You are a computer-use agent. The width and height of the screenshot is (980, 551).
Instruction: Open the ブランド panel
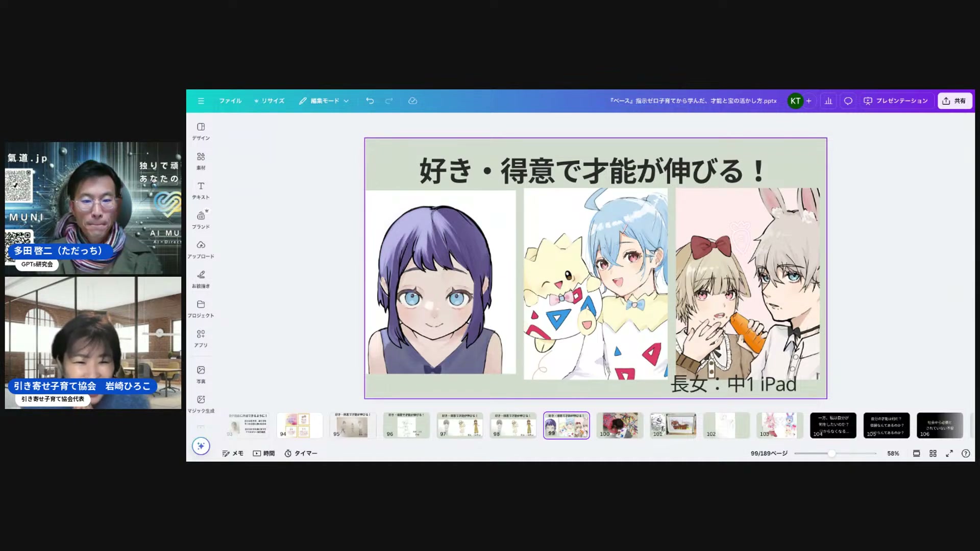pyautogui.click(x=201, y=220)
